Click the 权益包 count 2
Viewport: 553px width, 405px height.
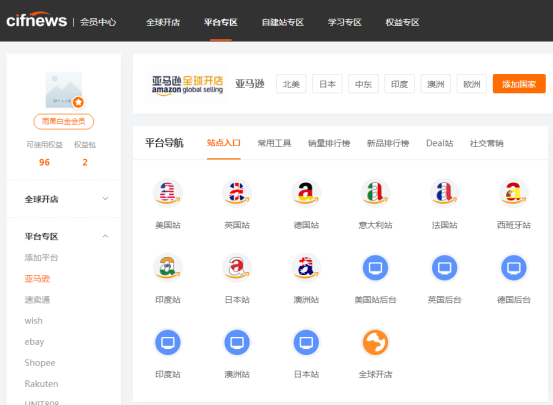(85, 162)
